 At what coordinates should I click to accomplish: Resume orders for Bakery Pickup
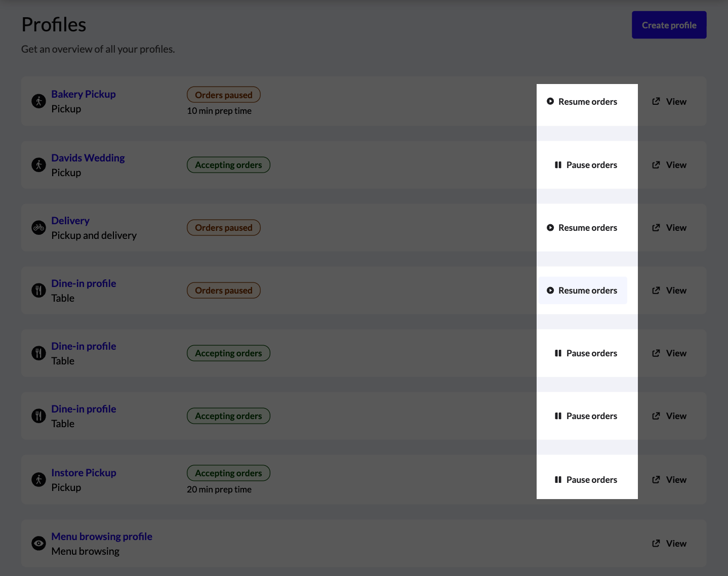click(x=582, y=102)
